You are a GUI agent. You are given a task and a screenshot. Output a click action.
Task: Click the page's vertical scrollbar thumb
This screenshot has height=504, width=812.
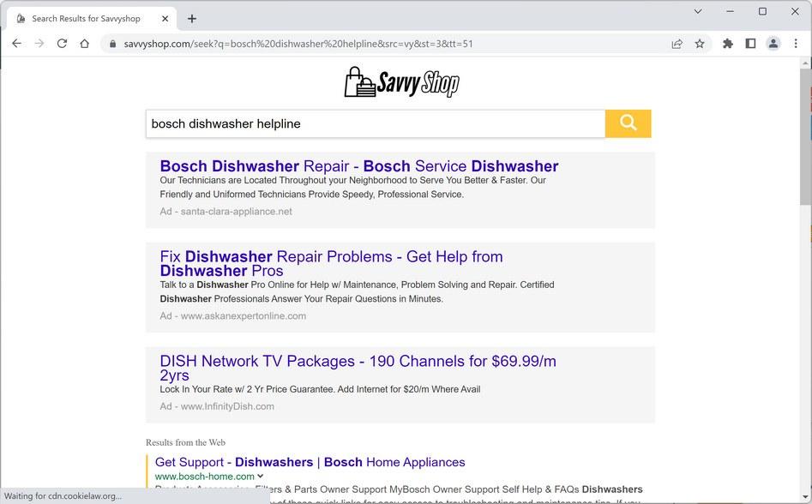tap(805, 135)
